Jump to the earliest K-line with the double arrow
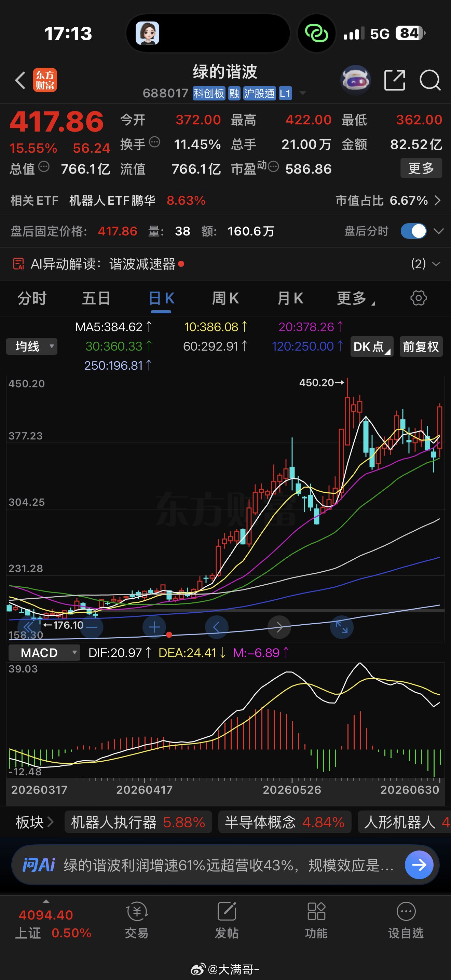451x980 pixels. tap(29, 627)
